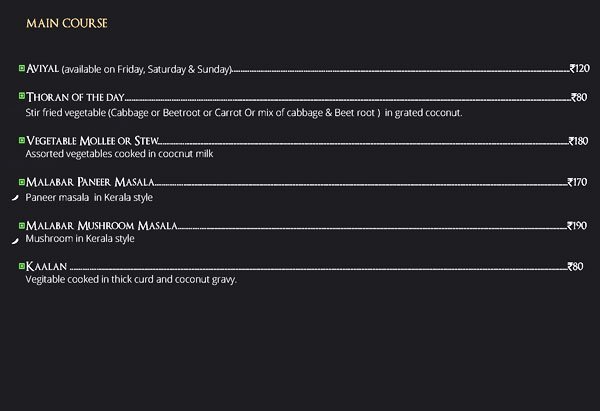This screenshot has height=411, width=600.
Task: Select the Main Course heading
Action: point(68,21)
